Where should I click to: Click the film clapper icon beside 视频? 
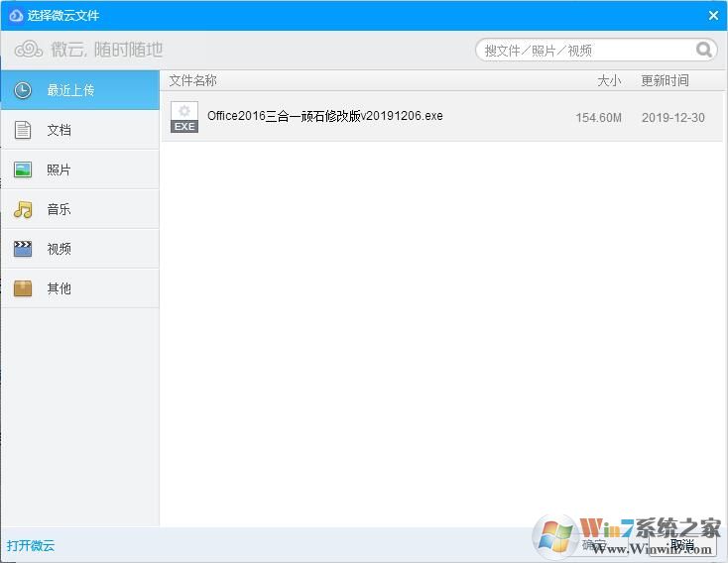tap(22, 249)
